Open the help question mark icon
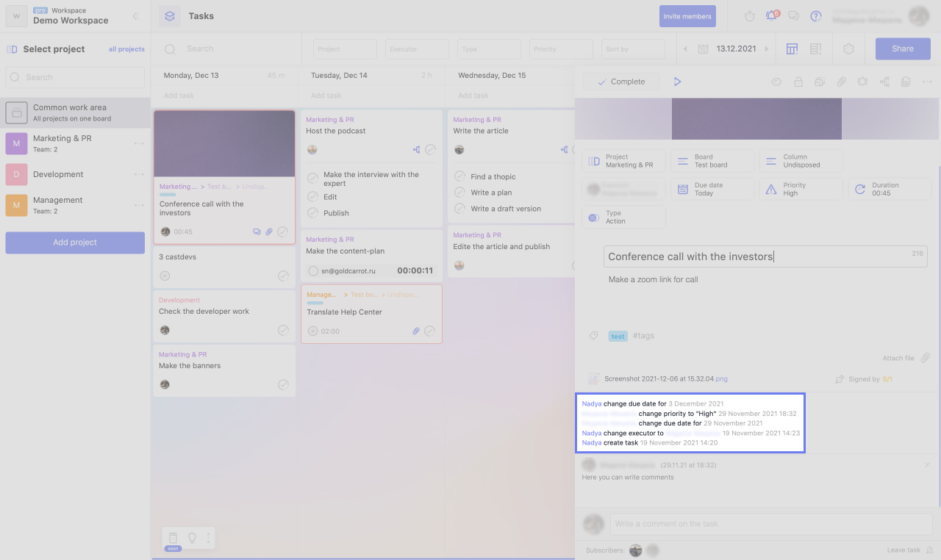The width and height of the screenshot is (941, 560). pos(815,16)
